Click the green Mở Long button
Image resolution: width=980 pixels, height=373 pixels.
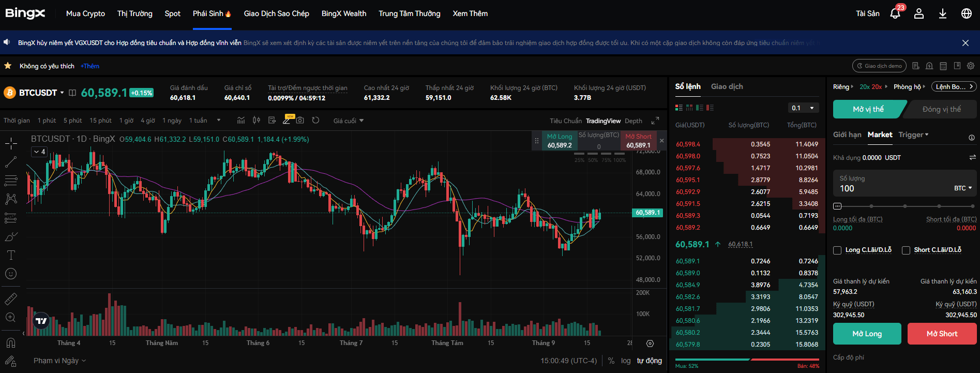tap(867, 334)
